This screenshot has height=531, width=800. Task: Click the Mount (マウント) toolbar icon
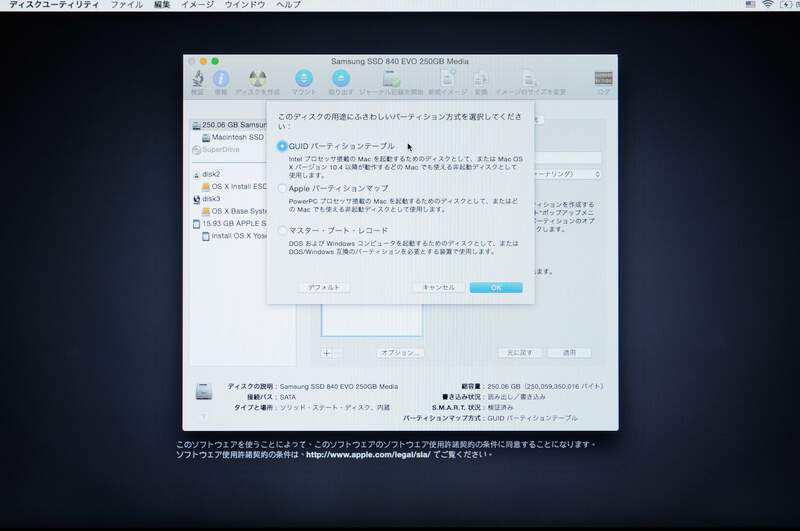click(304, 78)
